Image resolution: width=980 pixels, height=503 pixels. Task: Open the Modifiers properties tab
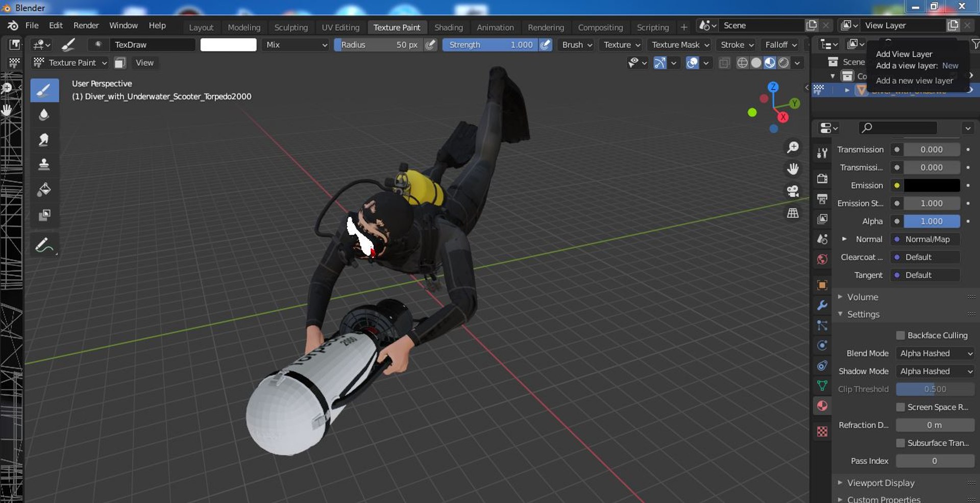click(x=822, y=305)
